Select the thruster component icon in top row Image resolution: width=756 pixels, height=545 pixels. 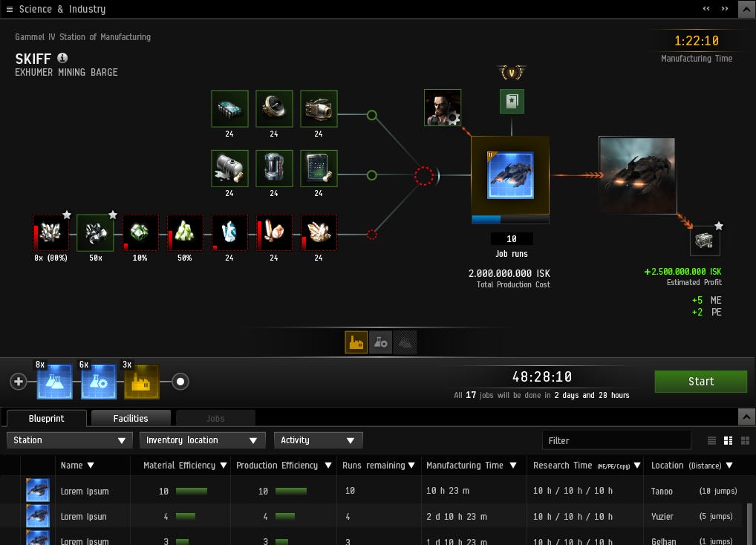(319, 109)
